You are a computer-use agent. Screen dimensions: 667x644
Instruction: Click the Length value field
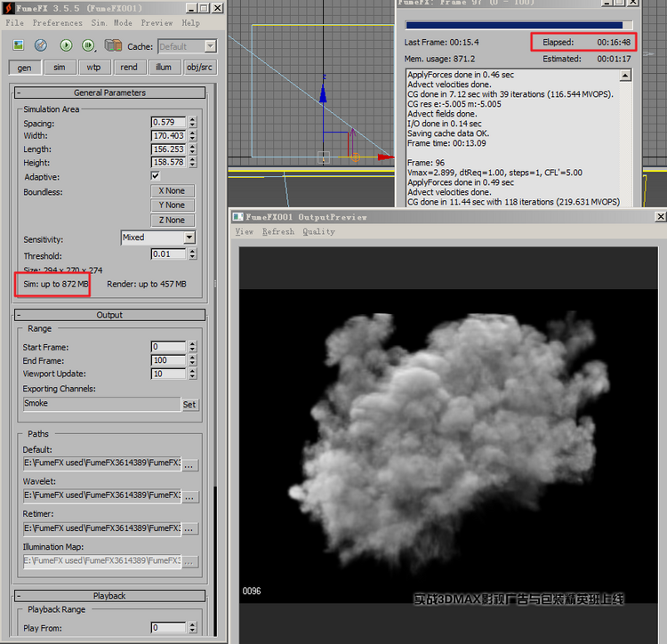pyautogui.click(x=168, y=149)
